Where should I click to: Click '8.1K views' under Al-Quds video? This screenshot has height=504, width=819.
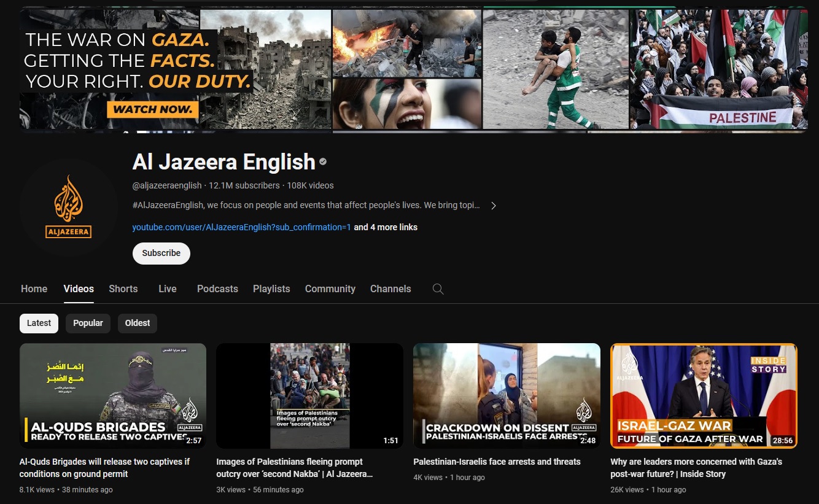(38, 490)
